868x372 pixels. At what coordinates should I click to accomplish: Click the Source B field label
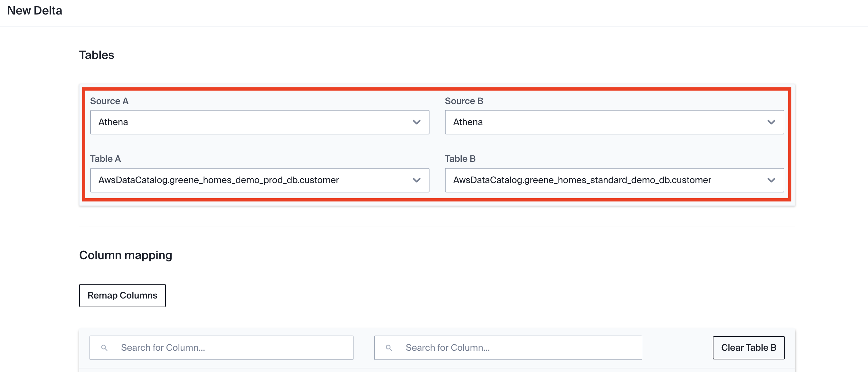click(x=464, y=101)
